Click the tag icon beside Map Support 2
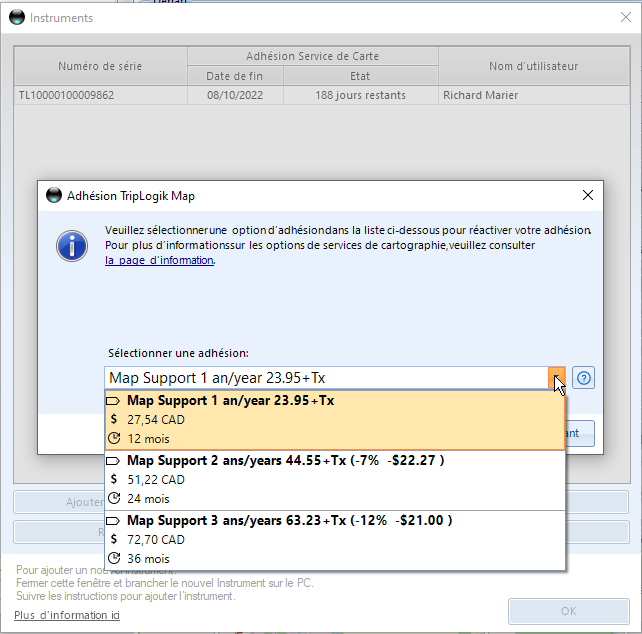Image resolution: width=642 pixels, height=634 pixels. [x=113, y=461]
